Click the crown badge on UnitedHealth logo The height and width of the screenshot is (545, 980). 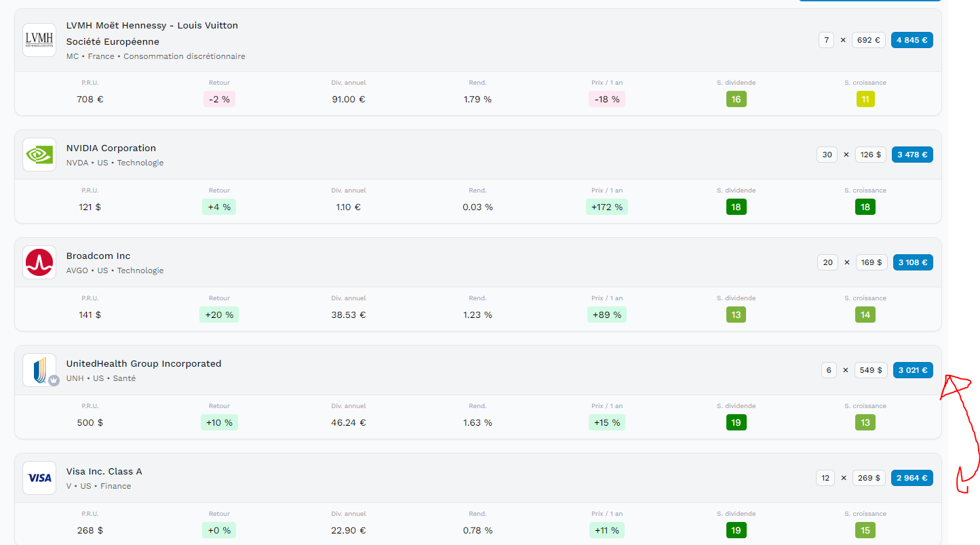(54, 381)
